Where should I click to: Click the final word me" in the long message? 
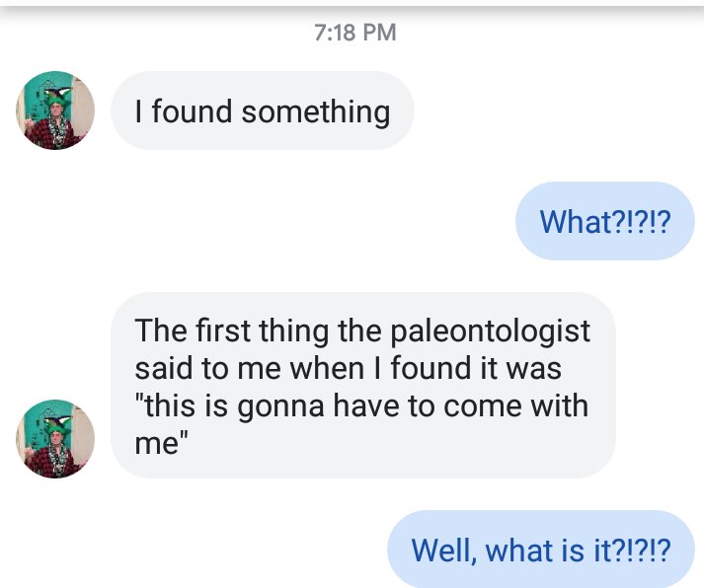pos(162,443)
